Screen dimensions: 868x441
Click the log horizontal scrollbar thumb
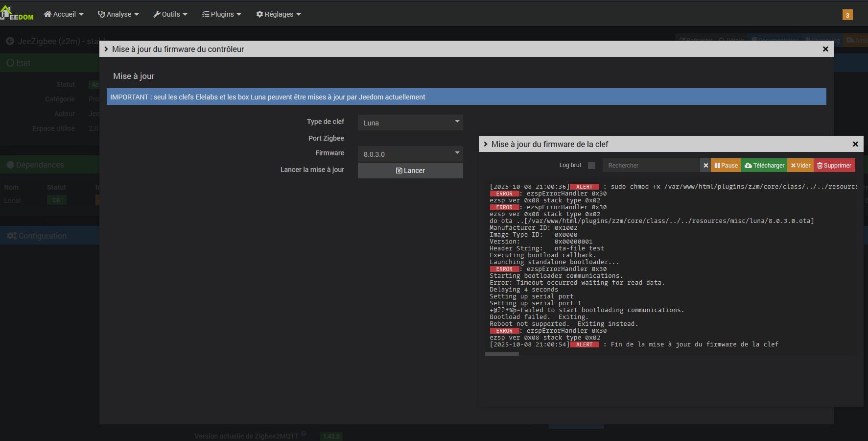coord(502,354)
